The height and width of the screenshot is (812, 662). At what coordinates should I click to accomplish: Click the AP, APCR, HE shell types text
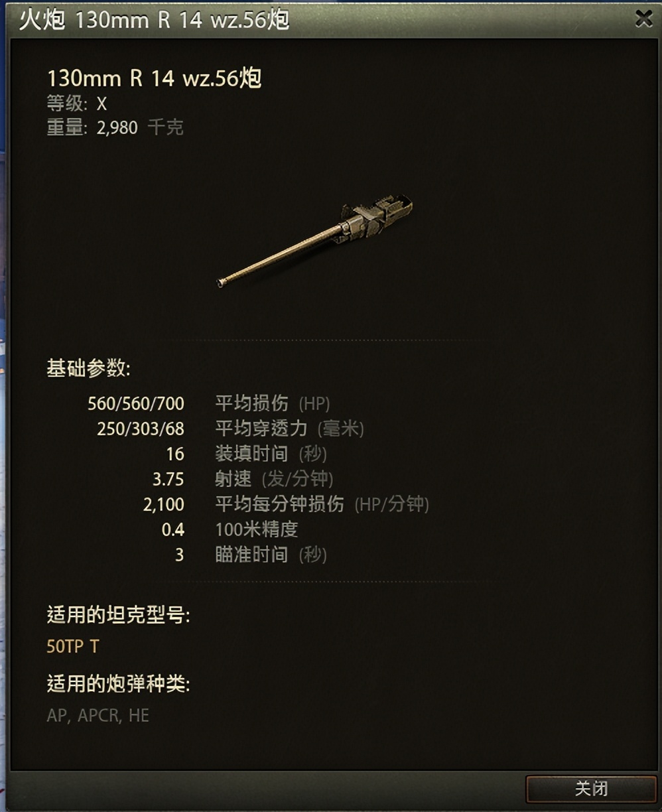coord(98,715)
